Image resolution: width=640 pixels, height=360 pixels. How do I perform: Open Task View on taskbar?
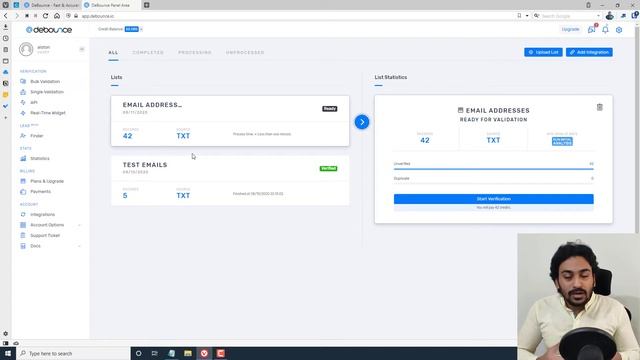point(155,353)
